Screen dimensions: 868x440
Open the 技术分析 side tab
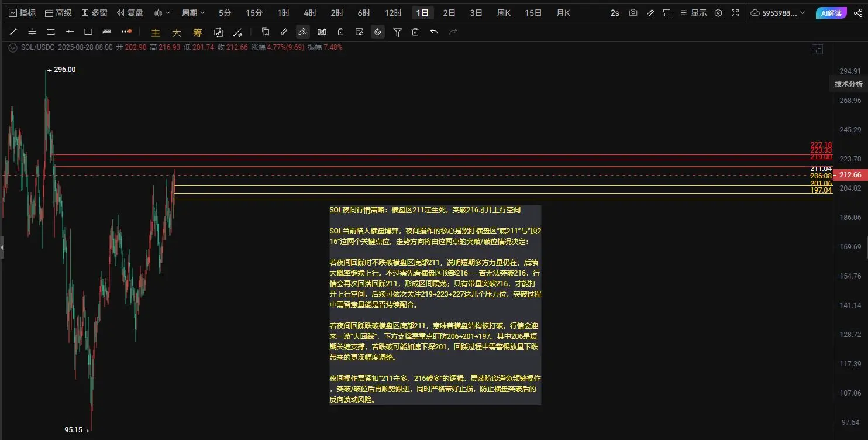pos(848,84)
